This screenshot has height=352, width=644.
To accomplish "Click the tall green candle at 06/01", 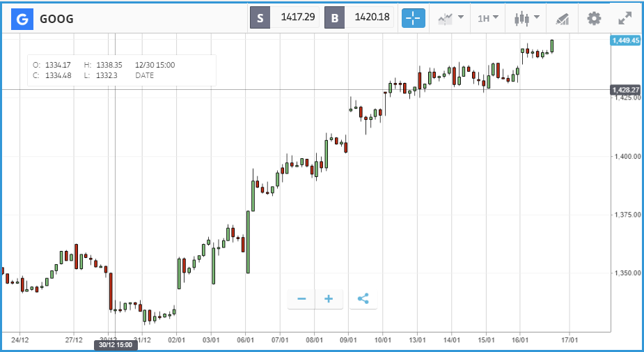I will pyautogui.click(x=248, y=242).
